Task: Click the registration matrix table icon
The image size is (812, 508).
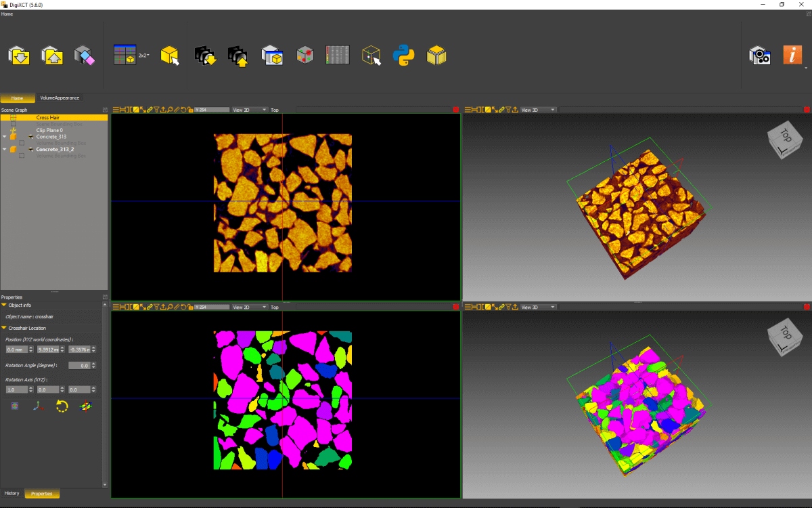Action: (x=337, y=56)
